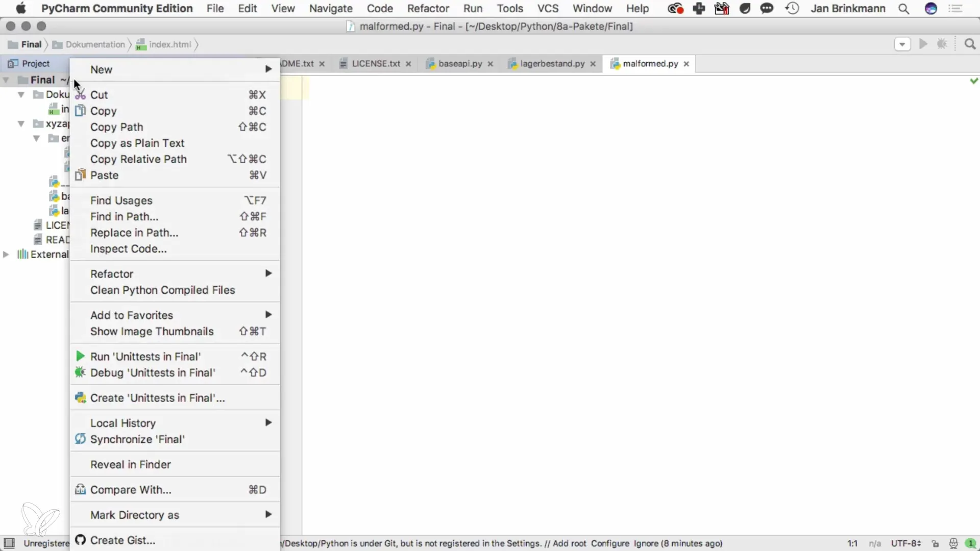Click the inspector hector icon in status bar

pyautogui.click(x=953, y=543)
